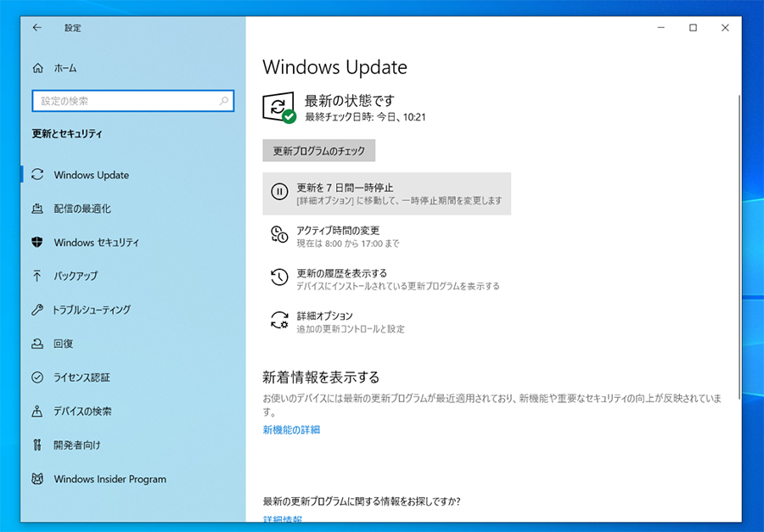Click the Windows セキュリティ shield icon

tap(37, 242)
